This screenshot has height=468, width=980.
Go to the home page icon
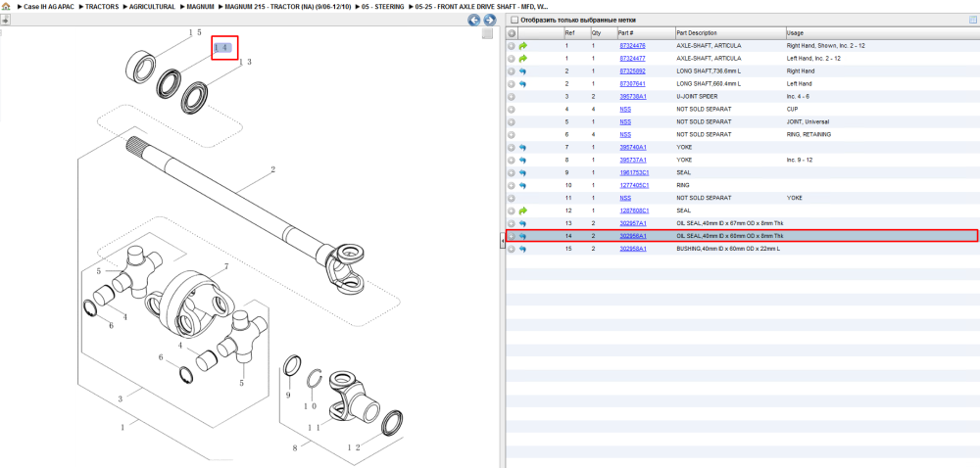pyautogui.click(x=6, y=6)
